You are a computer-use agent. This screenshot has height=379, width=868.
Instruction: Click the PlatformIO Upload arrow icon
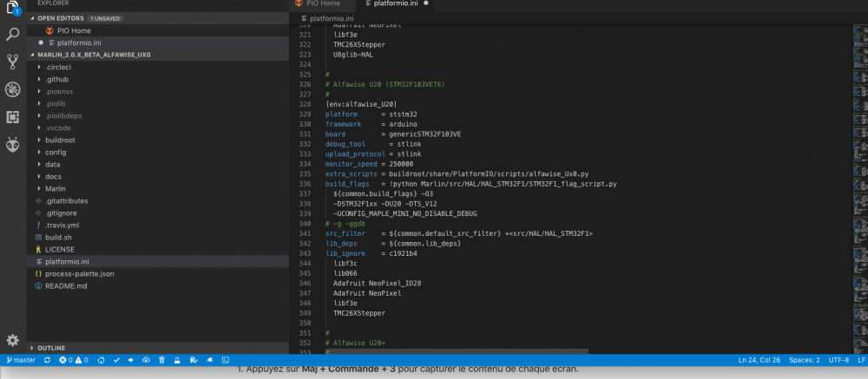131,360
